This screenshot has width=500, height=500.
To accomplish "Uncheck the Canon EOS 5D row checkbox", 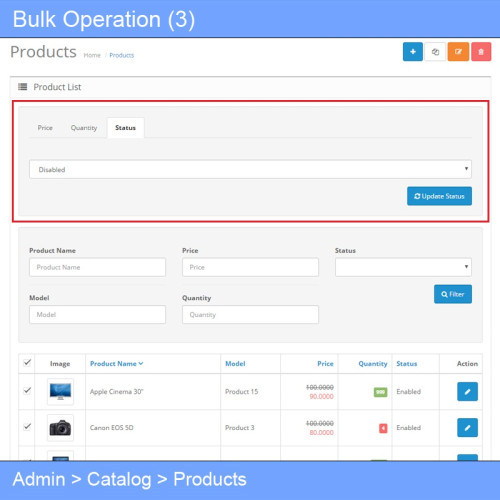I will [27, 426].
